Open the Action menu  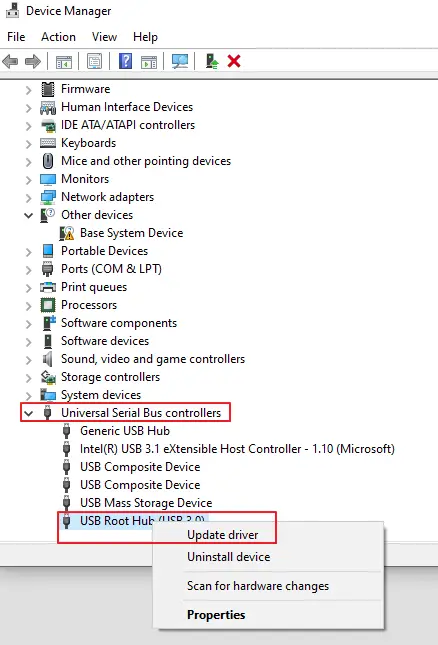point(58,37)
